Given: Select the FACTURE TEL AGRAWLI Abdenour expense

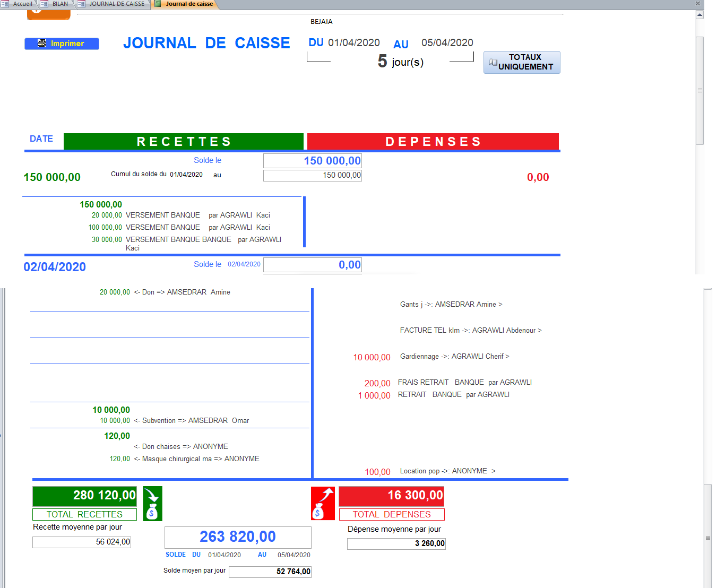Looking at the screenshot, I should [x=471, y=330].
